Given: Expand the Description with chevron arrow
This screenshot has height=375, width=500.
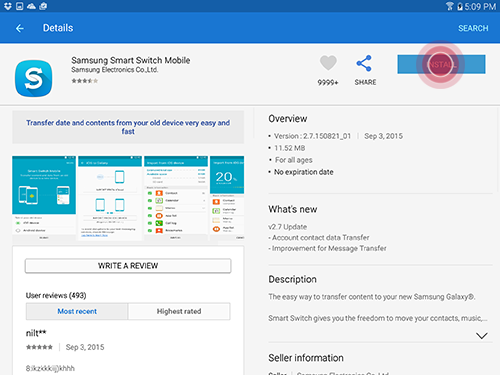Looking at the screenshot, I should (482, 335).
